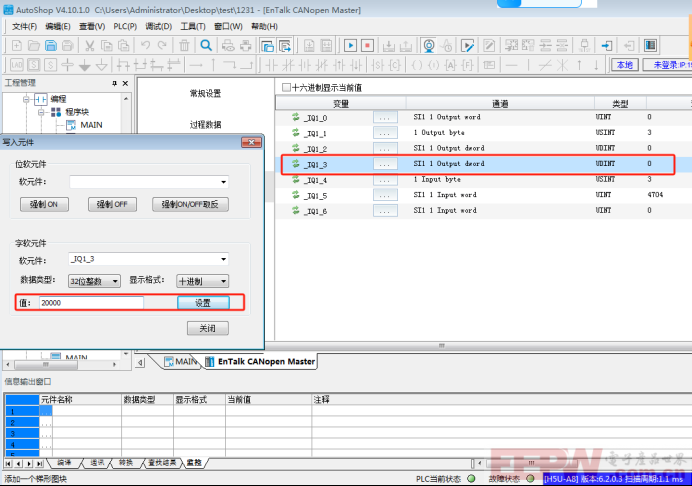692x486 pixels.
Task: Click the 设置 button
Action: 203,303
